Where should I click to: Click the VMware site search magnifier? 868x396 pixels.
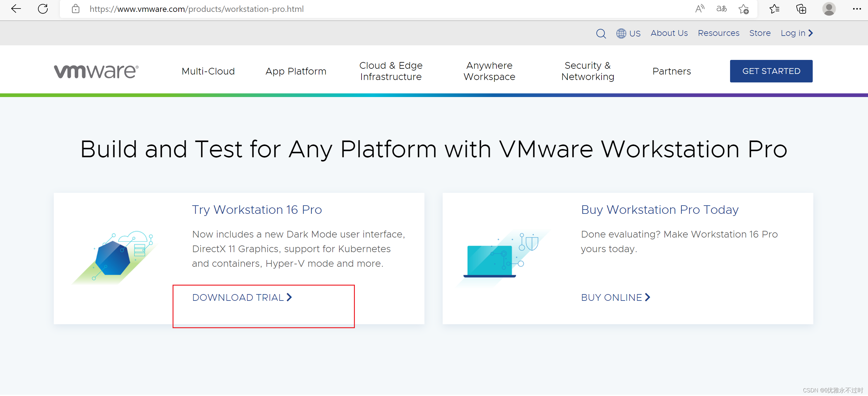pos(601,33)
